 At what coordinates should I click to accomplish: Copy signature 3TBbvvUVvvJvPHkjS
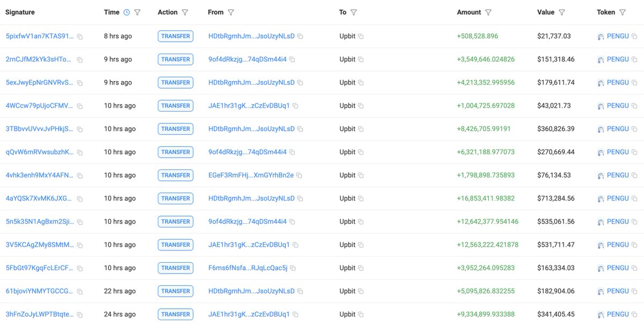(x=79, y=129)
